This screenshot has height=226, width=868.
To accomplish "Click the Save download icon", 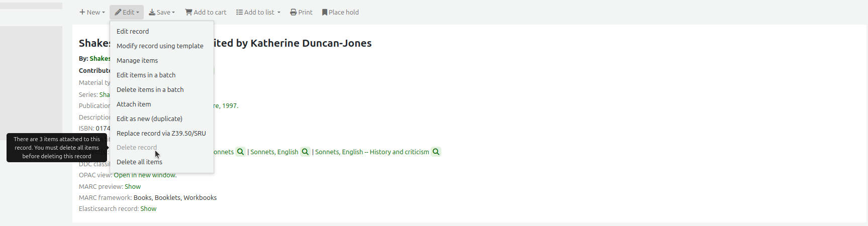I will [x=152, y=12].
